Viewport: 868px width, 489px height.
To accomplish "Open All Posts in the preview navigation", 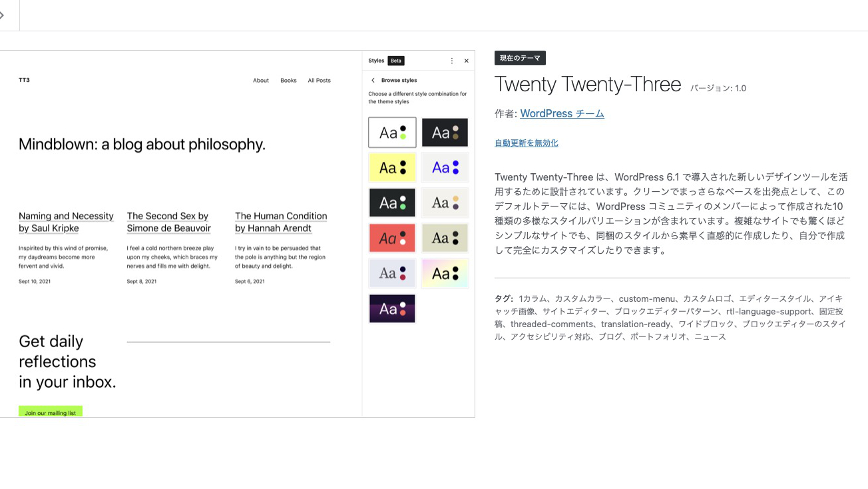I will coord(319,80).
